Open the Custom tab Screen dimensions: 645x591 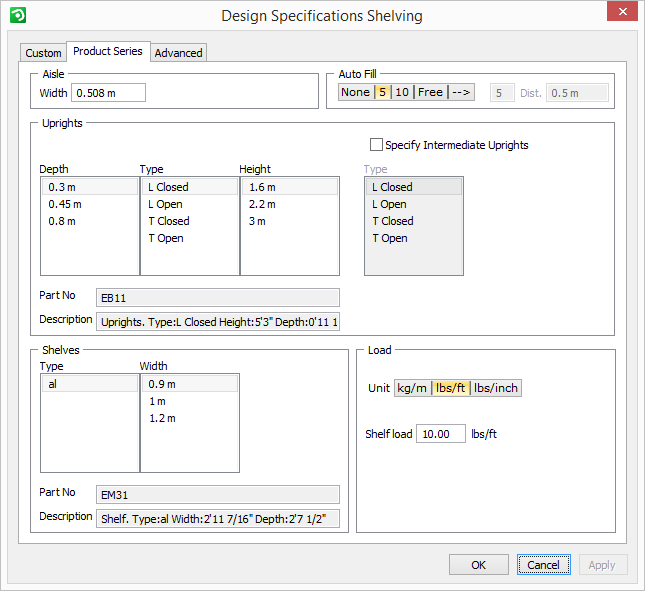click(43, 53)
